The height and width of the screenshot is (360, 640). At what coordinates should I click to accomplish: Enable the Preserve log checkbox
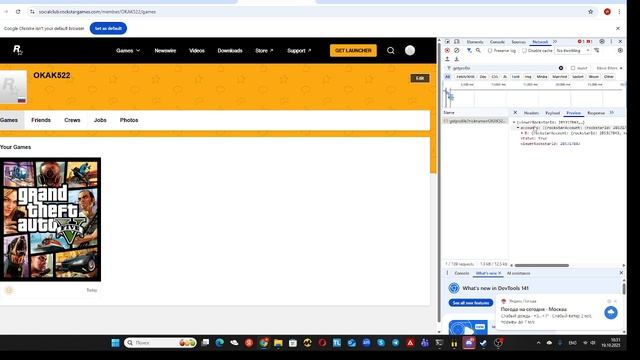pyautogui.click(x=490, y=51)
